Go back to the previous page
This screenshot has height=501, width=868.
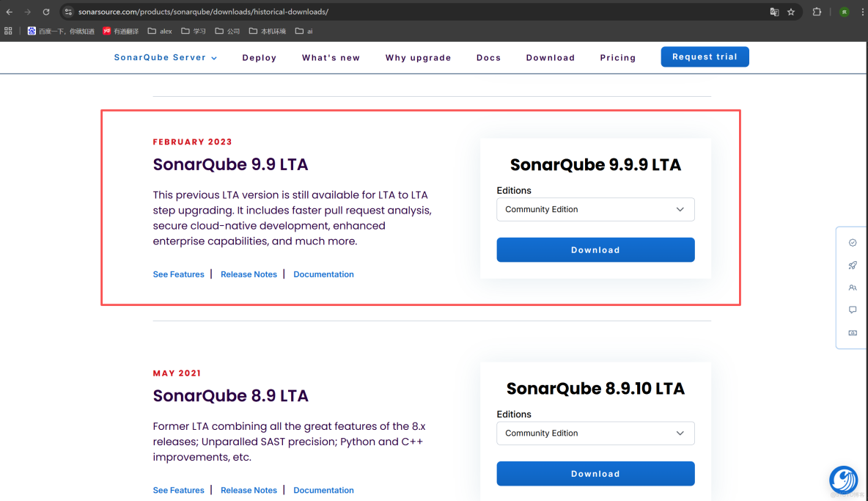tap(9, 12)
